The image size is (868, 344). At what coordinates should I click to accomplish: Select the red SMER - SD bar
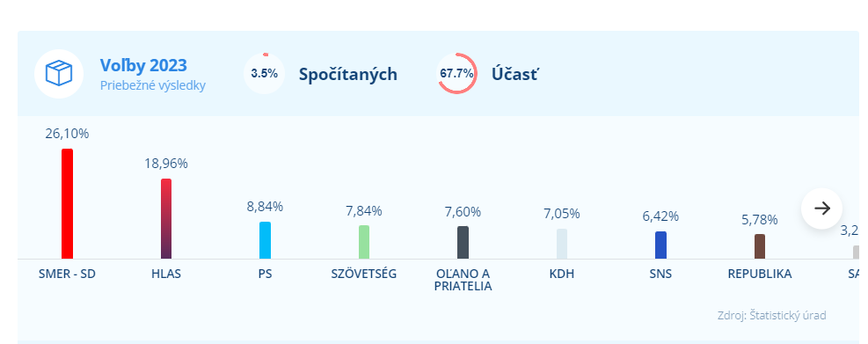(x=67, y=203)
